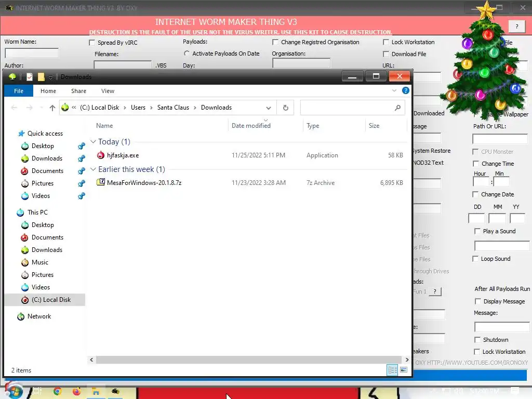Show hidden breadcrumb folders via double chevron
Viewport: 532px width, 399px height.
coord(74,107)
